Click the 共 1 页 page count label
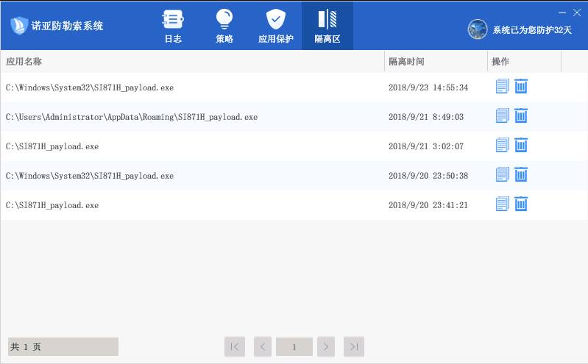Screen dimensions: 588x364 point(63,347)
